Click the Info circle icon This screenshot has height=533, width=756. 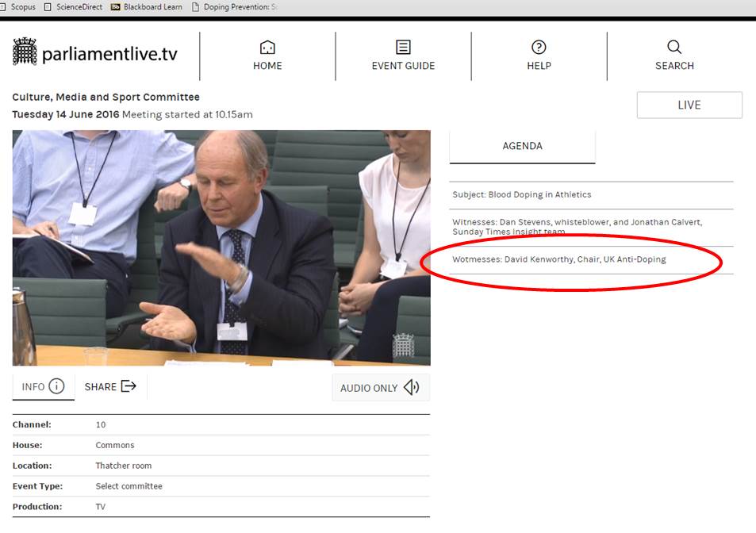(x=56, y=386)
